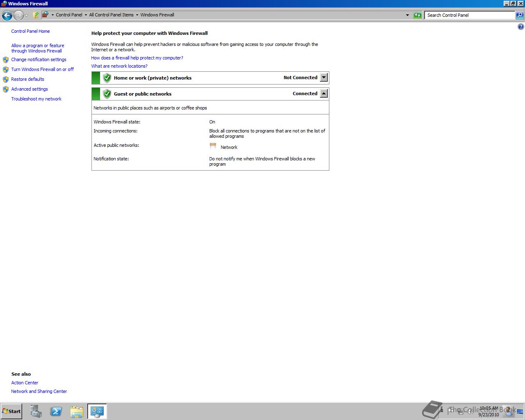Click Action Center flag in tray
Screen dimensions: 525x420
point(451,411)
